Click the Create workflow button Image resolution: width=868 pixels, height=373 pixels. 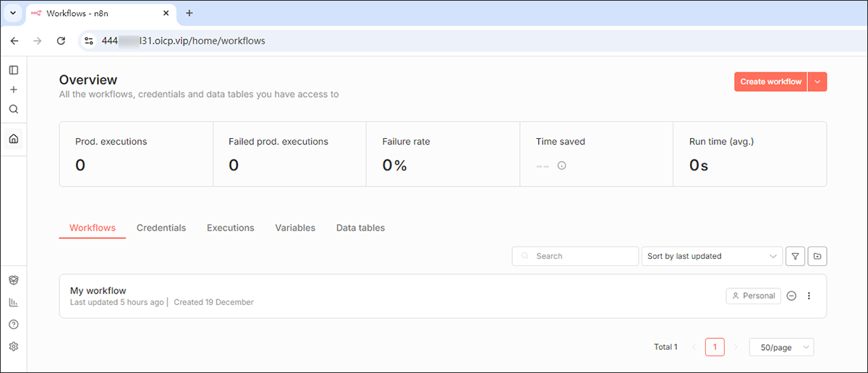tap(770, 82)
